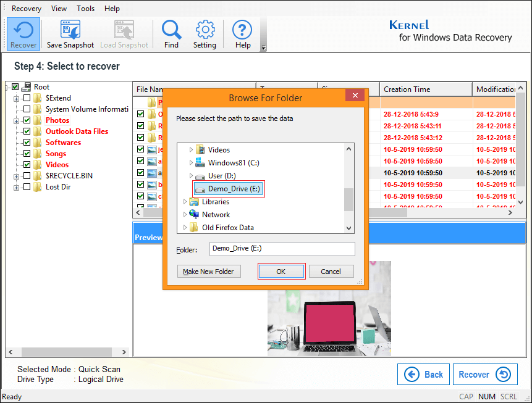
Task: Select Old Firefox Data in dialog
Action: click(x=227, y=228)
